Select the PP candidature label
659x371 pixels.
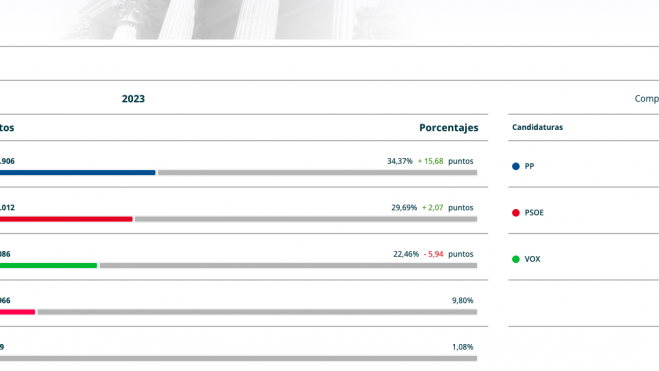(529, 166)
